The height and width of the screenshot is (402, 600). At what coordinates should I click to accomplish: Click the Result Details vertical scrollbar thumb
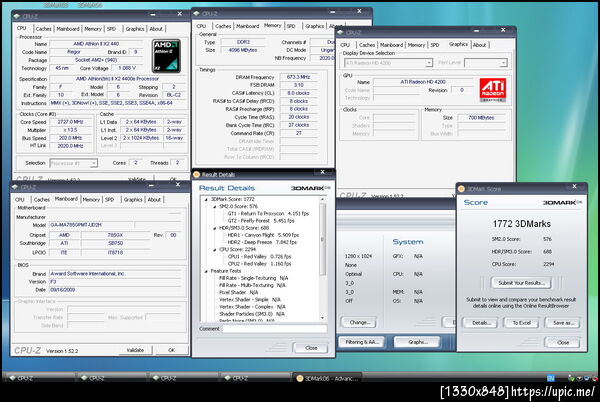(x=322, y=239)
